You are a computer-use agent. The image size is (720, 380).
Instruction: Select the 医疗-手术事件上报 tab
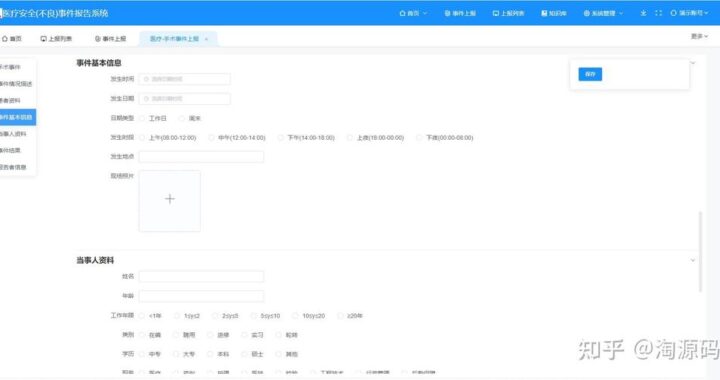pos(174,39)
